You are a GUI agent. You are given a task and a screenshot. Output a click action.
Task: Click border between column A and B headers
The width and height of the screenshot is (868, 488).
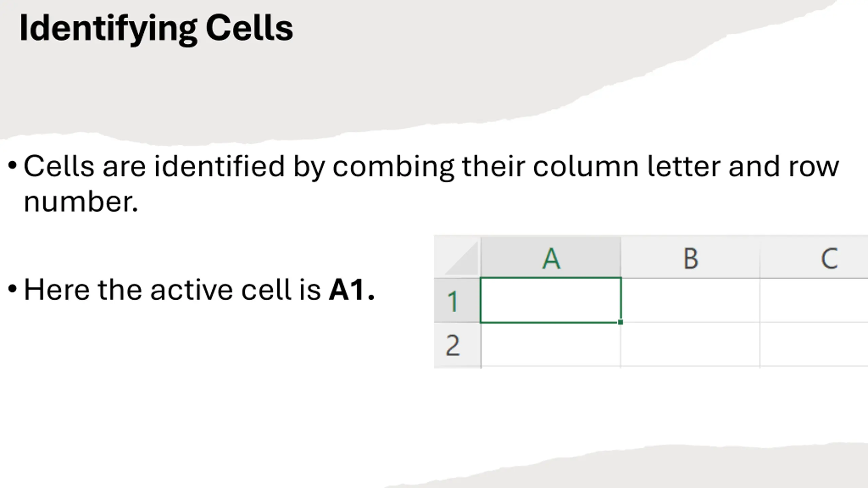coord(621,257)
